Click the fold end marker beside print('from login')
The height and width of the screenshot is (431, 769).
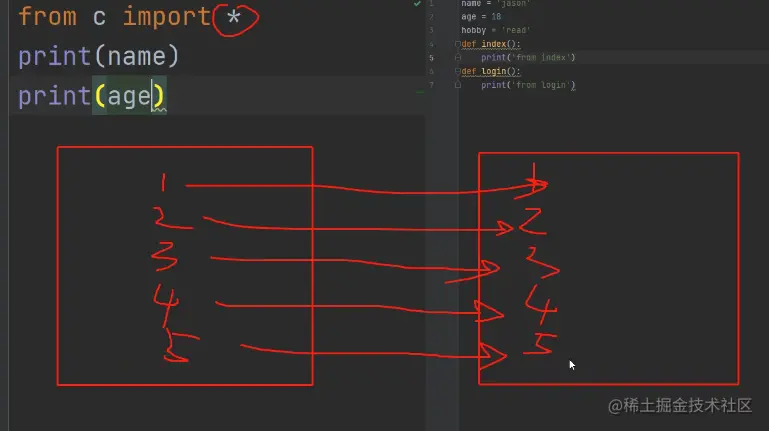click(458, 85)
